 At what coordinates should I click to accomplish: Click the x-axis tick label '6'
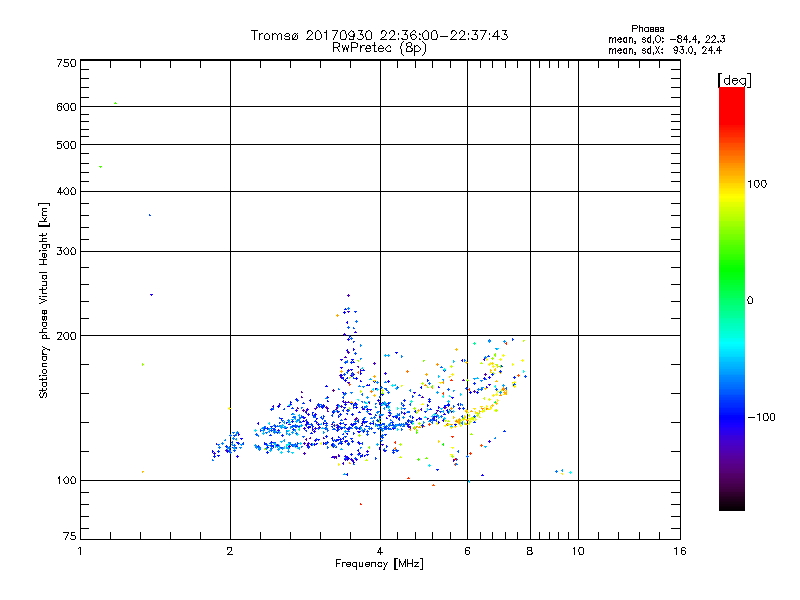[467, 551]
